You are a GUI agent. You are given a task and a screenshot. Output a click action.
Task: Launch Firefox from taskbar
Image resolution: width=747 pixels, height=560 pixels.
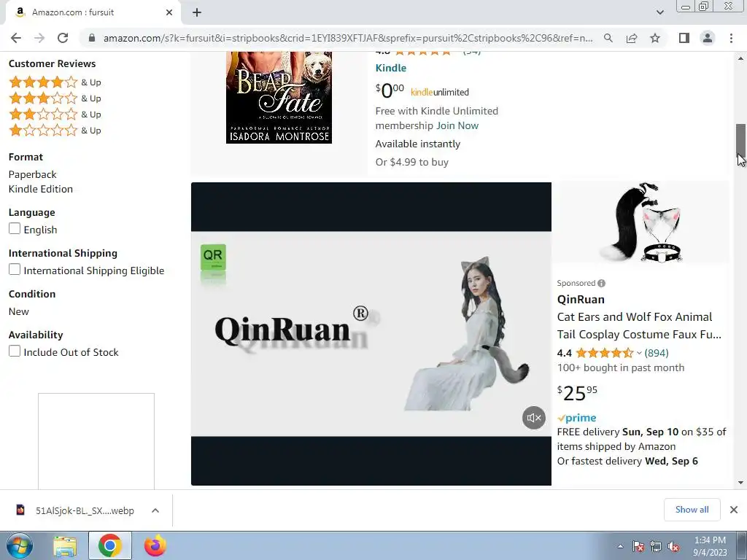(155, 545)
